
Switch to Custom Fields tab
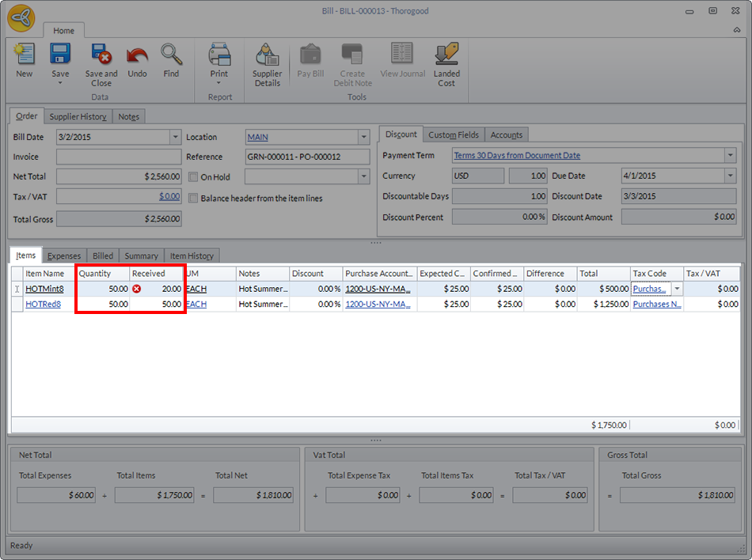453,135
